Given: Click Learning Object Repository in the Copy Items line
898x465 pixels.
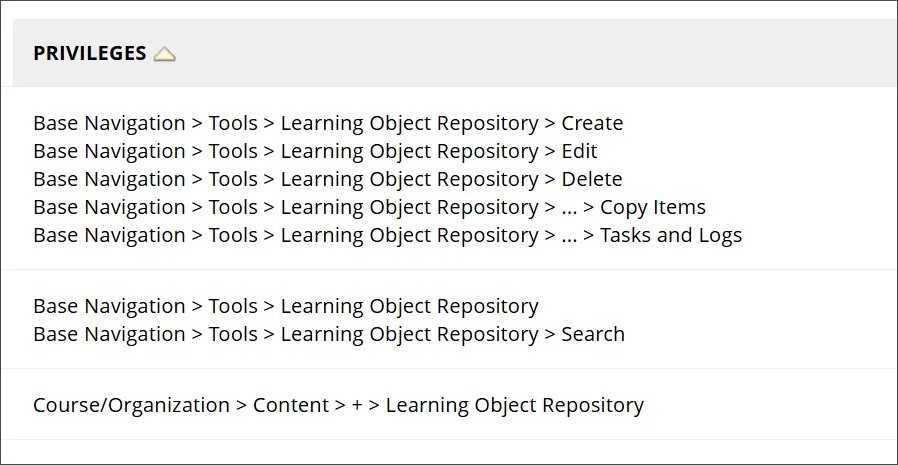Looking at the screenshot, I should tap(409, 208).
